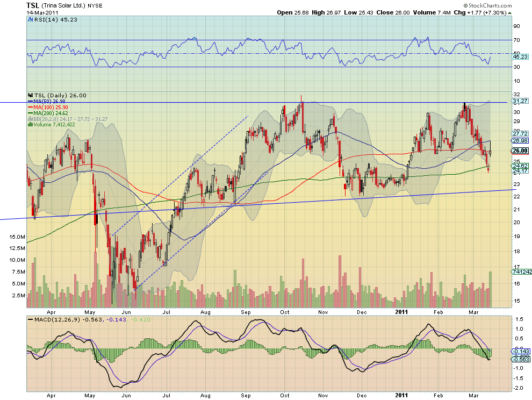
Task: Select the Open 25.68 header value
Action: click(293, 12)
